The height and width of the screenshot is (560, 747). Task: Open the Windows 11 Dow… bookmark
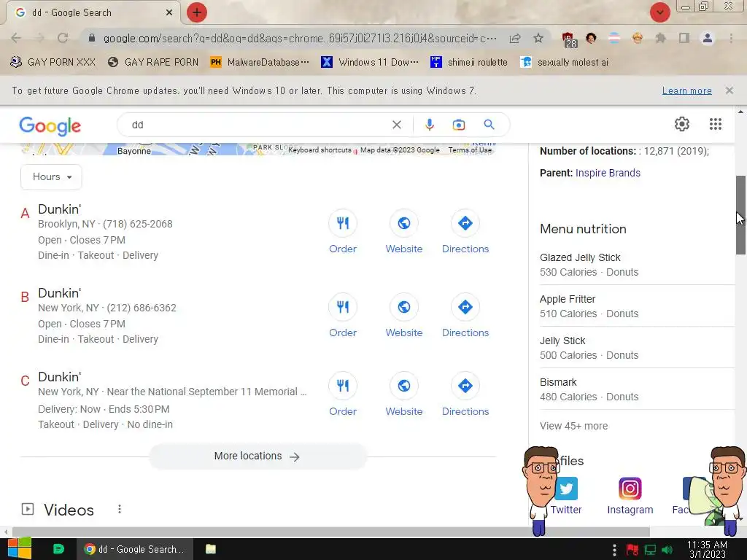click(x=370, y=62)
